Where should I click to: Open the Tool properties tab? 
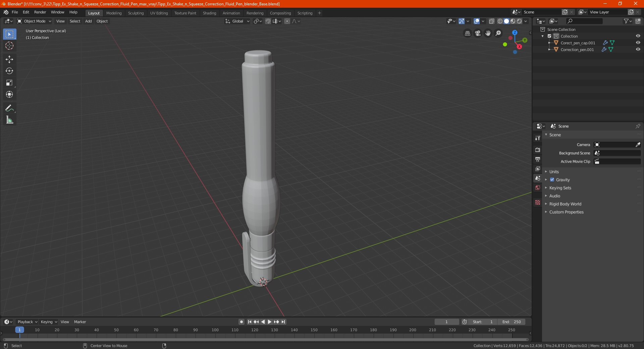[538, 138]
